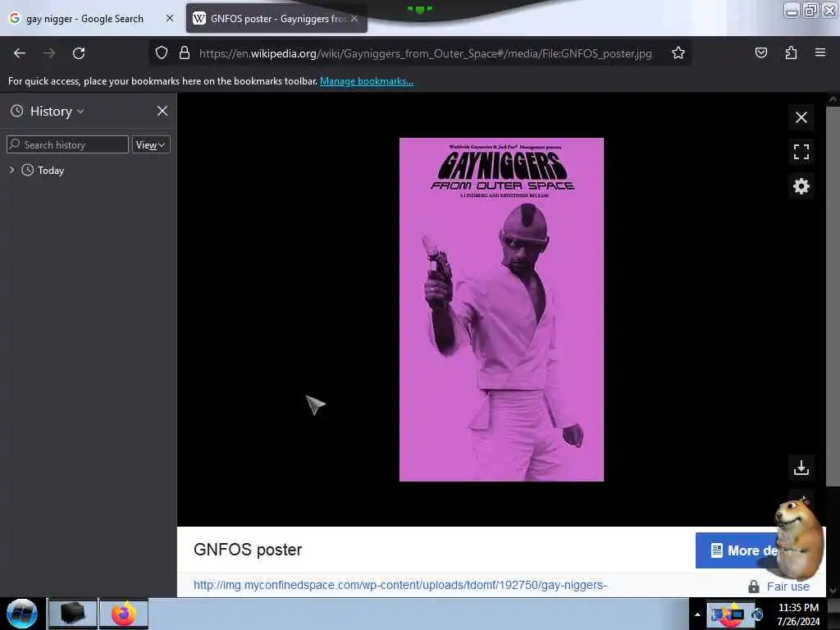Click the Firefox taskbar icon
Screen dimensions: 840x630
click(x=123, y=614)
